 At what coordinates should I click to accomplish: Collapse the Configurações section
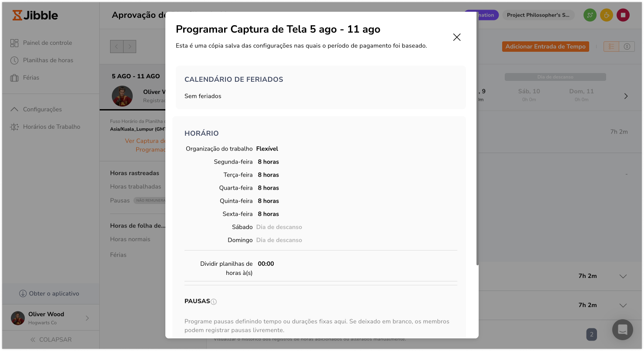pos(14,109)
